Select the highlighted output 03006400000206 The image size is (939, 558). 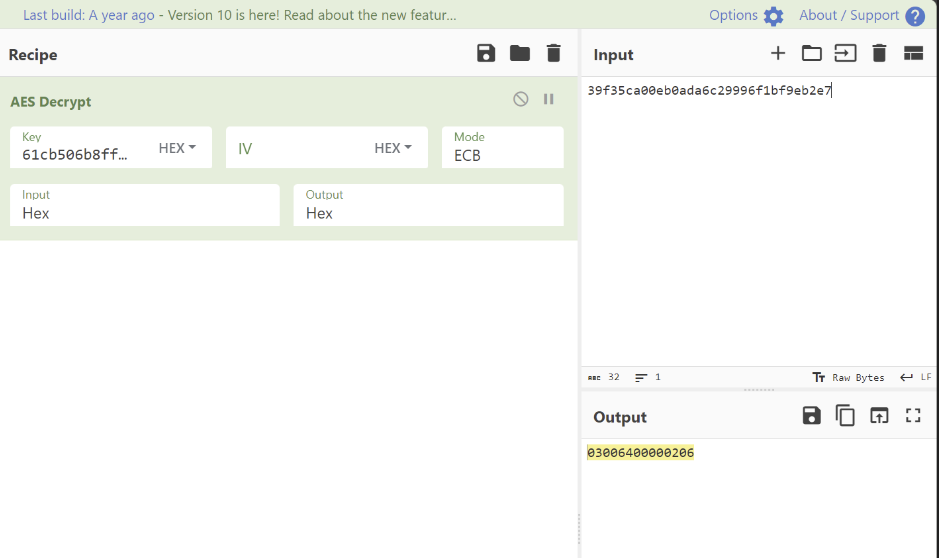(640, 453)
